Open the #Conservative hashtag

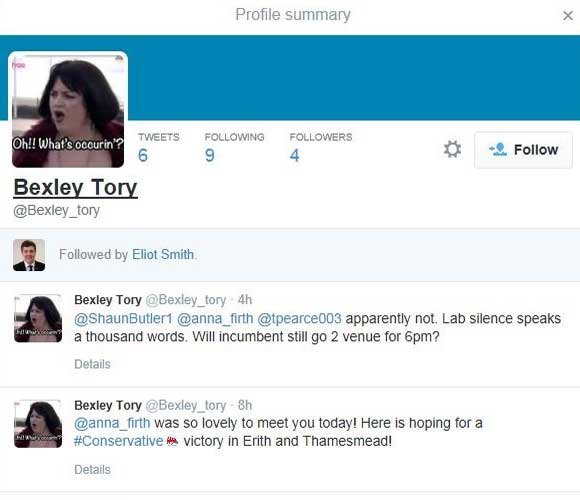[118, 441]
